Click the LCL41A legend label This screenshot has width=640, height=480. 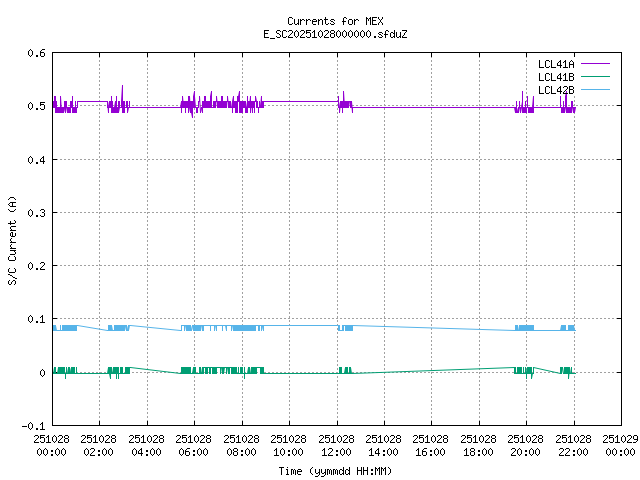(x=555, y=64)
